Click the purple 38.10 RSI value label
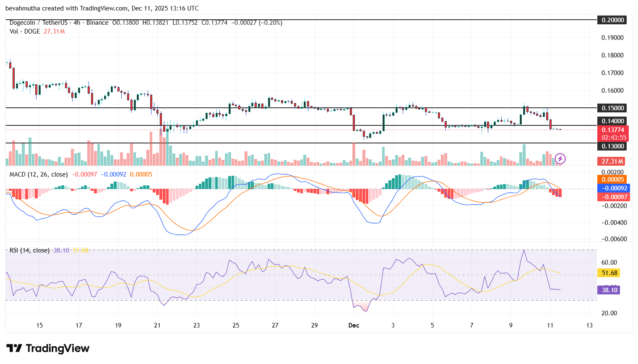 [x=609, y=290]
